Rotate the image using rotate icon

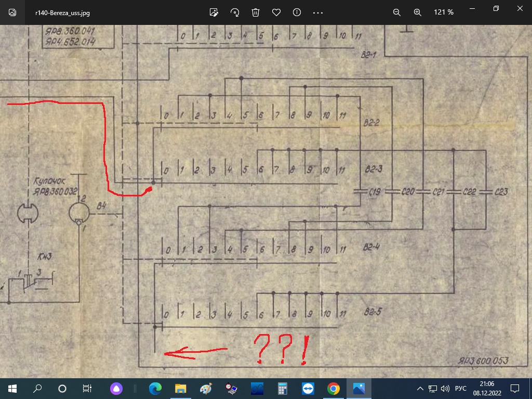point(235,12)
